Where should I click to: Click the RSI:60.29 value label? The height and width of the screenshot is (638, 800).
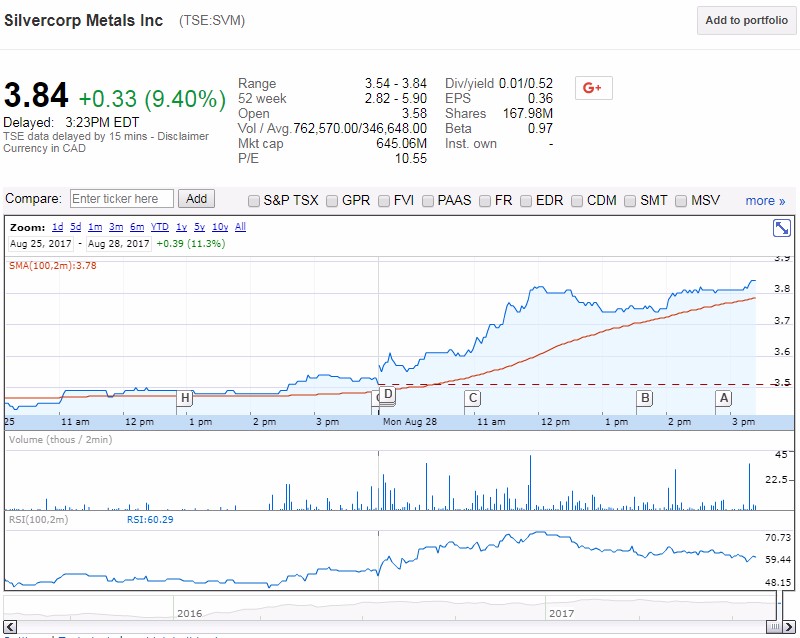pyautogui.click(x=150, y=520)
